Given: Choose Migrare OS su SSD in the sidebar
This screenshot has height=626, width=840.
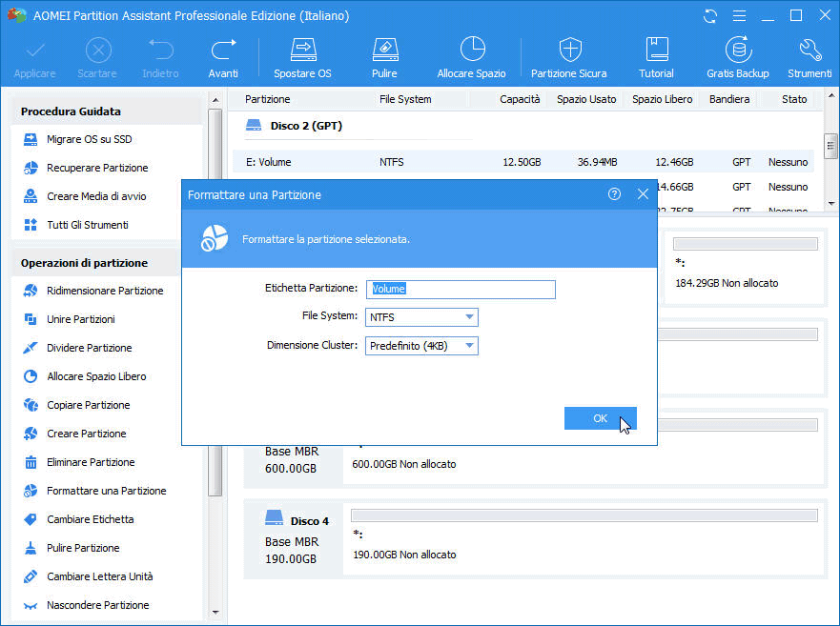Looking at the screenshot, I should click(x=89, y=139).
